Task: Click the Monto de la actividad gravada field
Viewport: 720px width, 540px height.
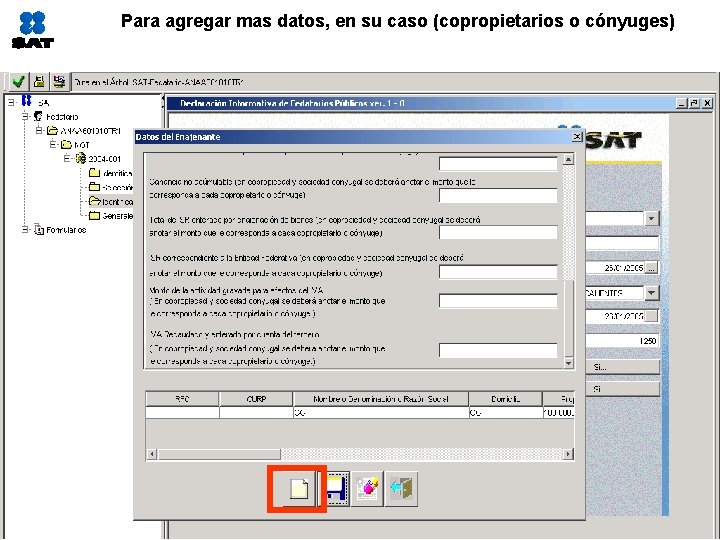Action: coord(498,301)
